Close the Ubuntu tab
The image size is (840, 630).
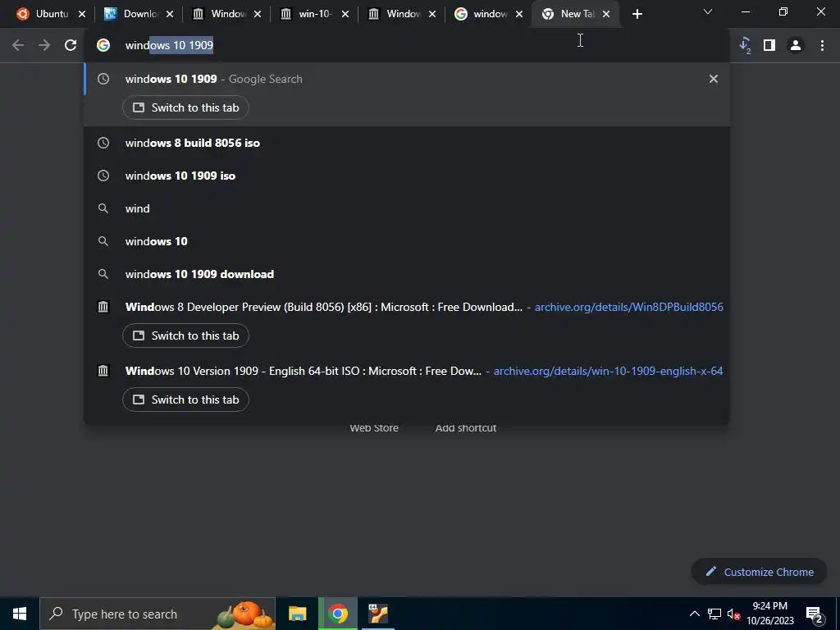click(82, 15)
